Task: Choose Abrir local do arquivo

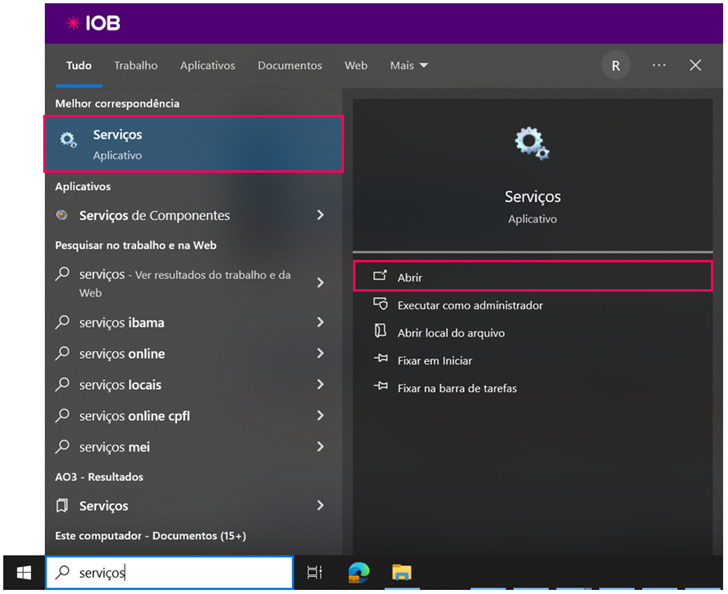Action: [450, 333]
